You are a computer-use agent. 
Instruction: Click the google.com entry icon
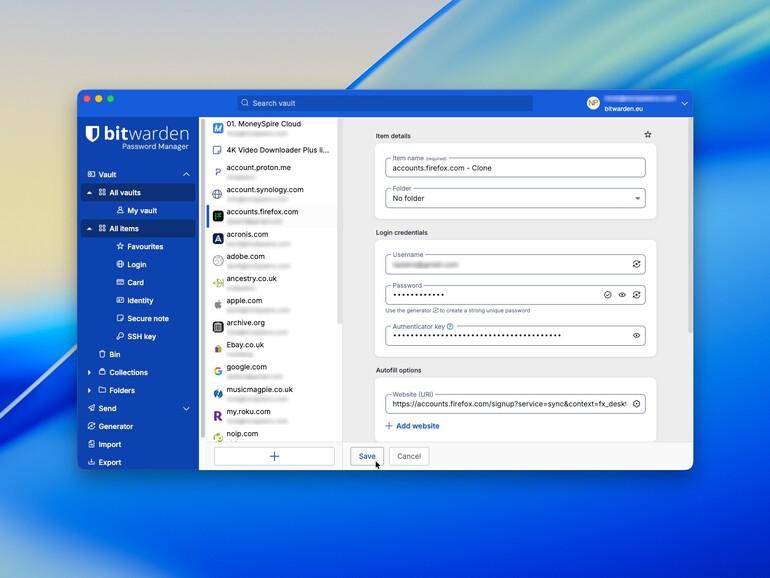click(218, 371)
